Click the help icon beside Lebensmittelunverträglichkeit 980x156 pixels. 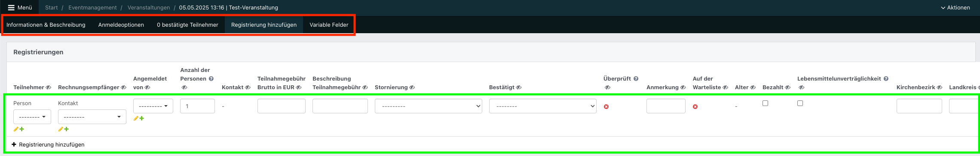(x=886, y=79)
